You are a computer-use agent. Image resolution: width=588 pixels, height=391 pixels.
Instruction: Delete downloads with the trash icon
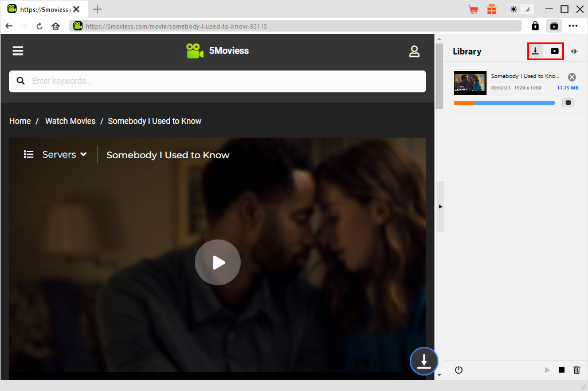click(x=577, y=370)
